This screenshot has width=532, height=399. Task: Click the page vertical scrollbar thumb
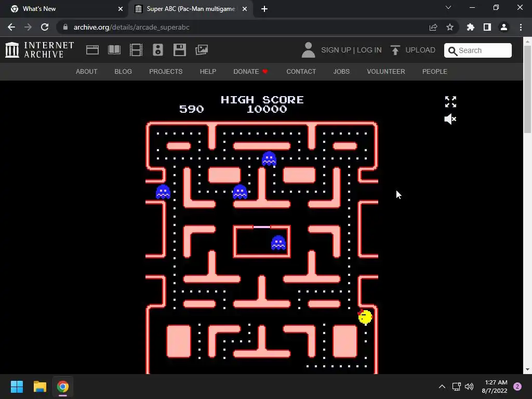coord(527,89)
